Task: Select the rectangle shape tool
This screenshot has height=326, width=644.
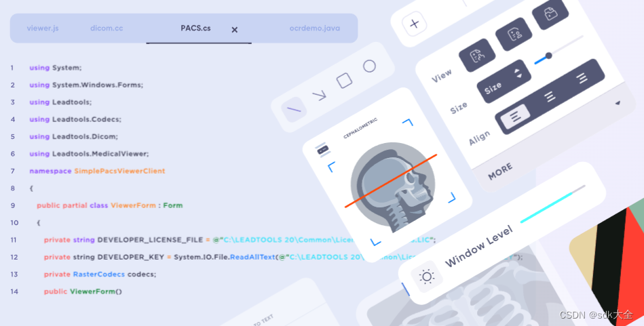Action: [344, 81]
